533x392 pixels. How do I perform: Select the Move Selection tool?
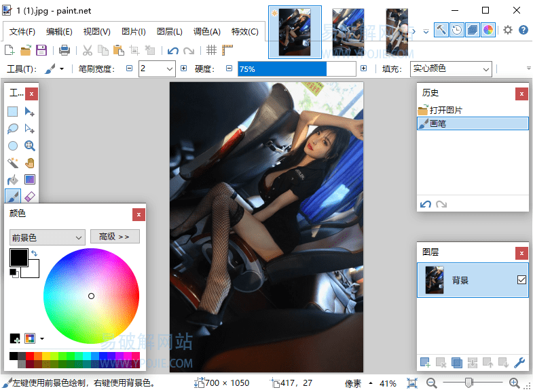[30, 129]
